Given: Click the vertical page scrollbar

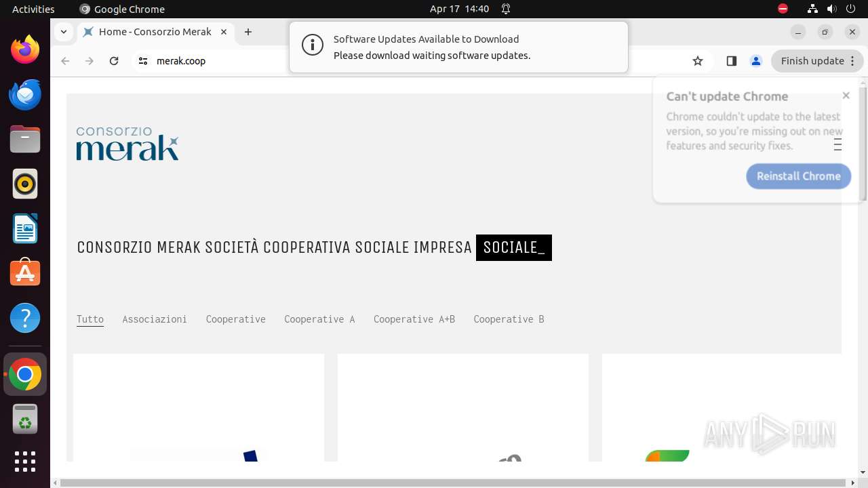Looking at the screenshot, I should pyautogui.click(x=863, y=144).
